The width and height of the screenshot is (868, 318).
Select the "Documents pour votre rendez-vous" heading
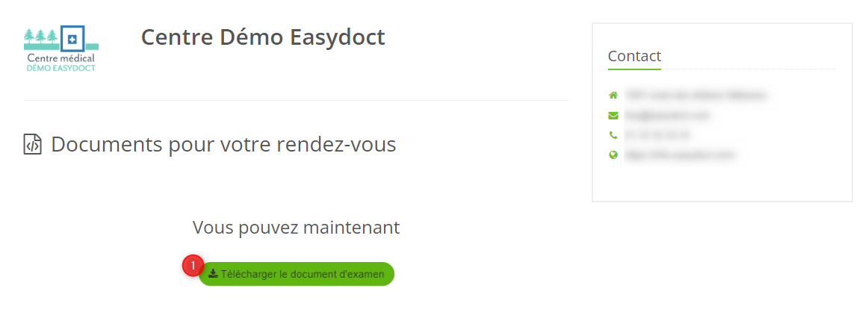[x=223, y=144]
